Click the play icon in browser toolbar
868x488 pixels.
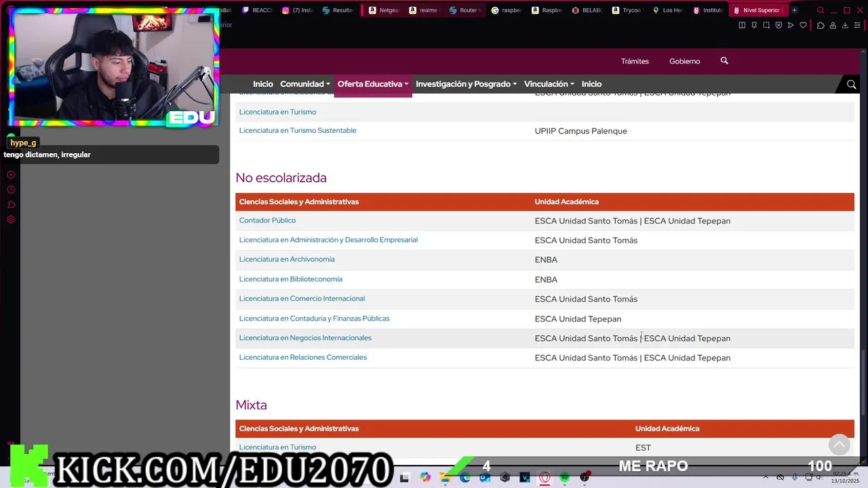tap(791, 25)
